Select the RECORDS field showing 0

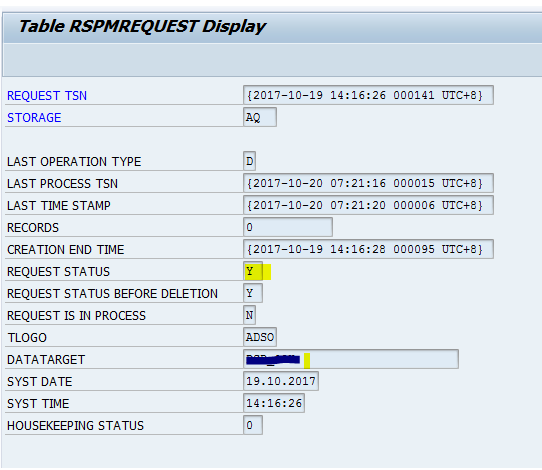288,227
